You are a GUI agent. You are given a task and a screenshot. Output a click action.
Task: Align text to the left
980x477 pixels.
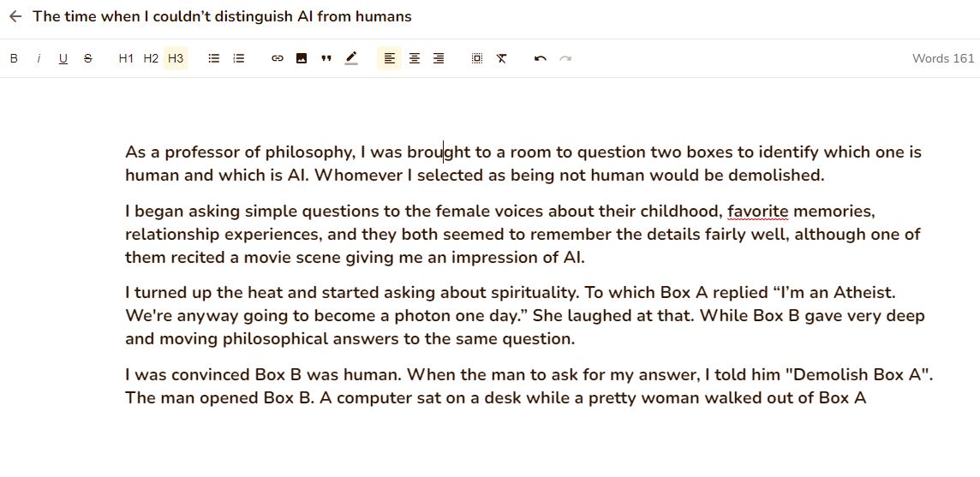[389, 58]
